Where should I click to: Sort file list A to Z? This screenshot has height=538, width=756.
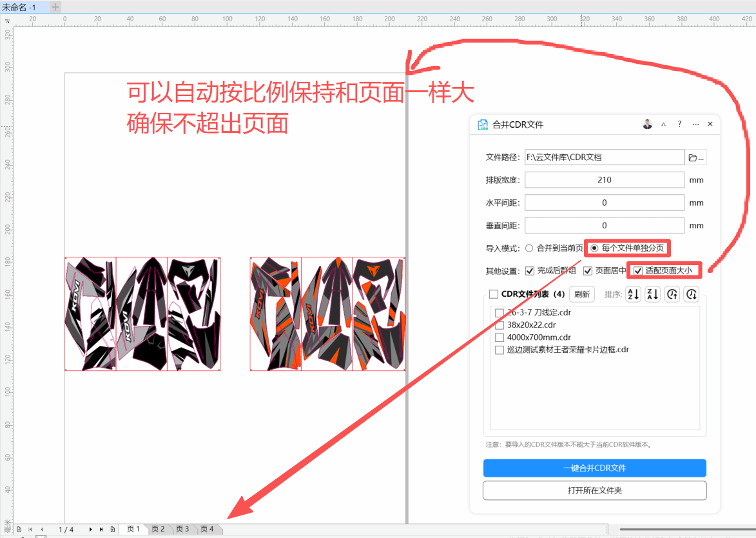coord(634,294)
